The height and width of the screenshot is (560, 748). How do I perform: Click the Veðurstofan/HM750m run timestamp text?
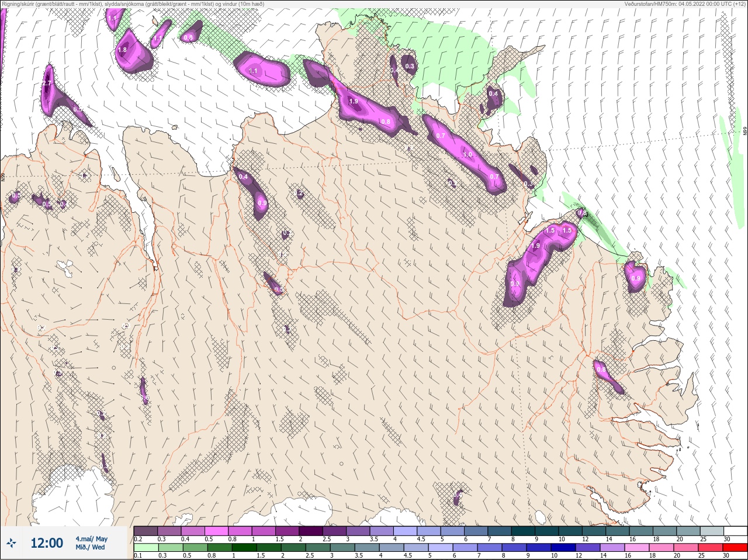[685, 4]
